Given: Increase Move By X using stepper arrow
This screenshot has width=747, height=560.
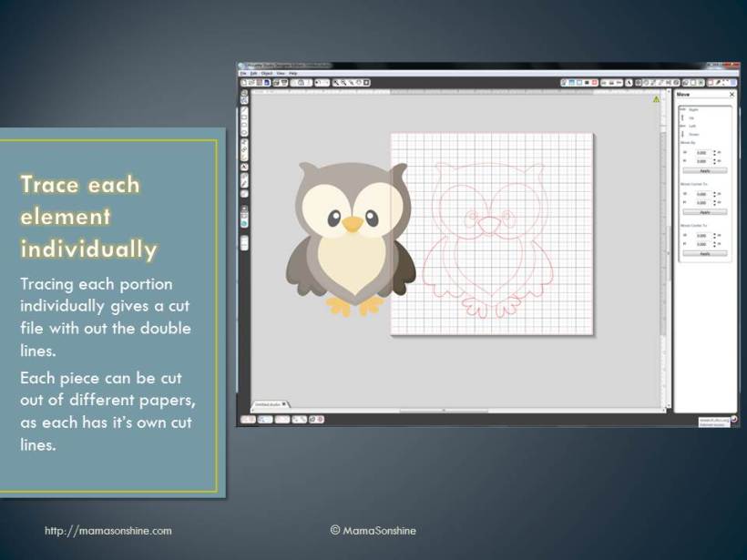Looking at the screenshot, I should click(x=712, y=150).
